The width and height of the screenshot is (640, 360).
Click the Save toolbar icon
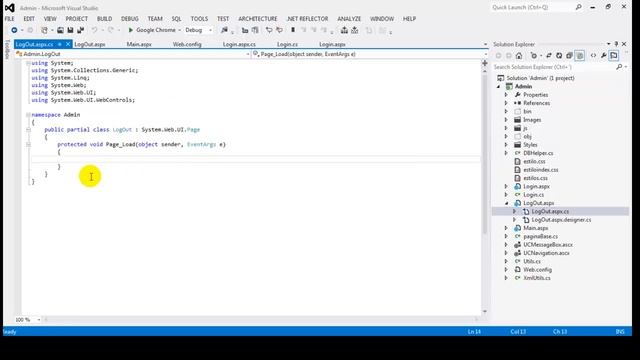click(x=70, y=30)
